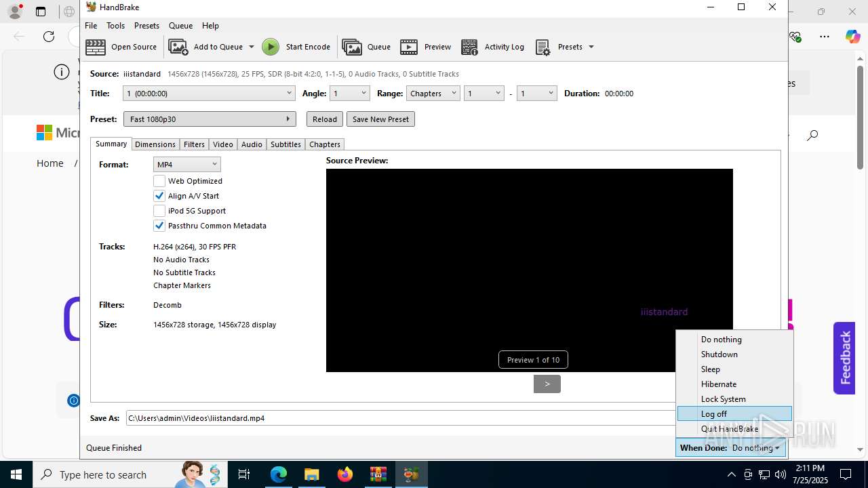The width and height of the screenshot is (868, 488).
Task: Open the Angle dropdown
Action: click(350, 94)
